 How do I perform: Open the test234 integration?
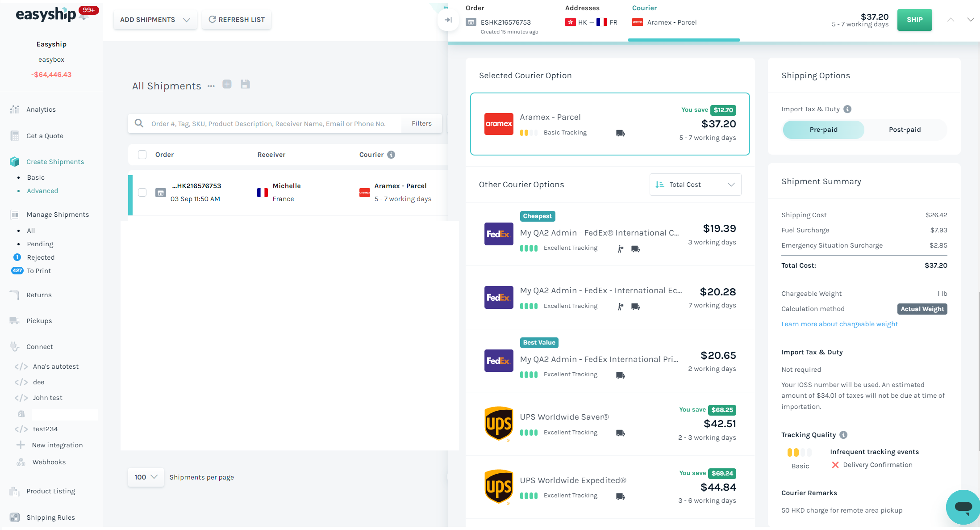click(x=45, y=429)
